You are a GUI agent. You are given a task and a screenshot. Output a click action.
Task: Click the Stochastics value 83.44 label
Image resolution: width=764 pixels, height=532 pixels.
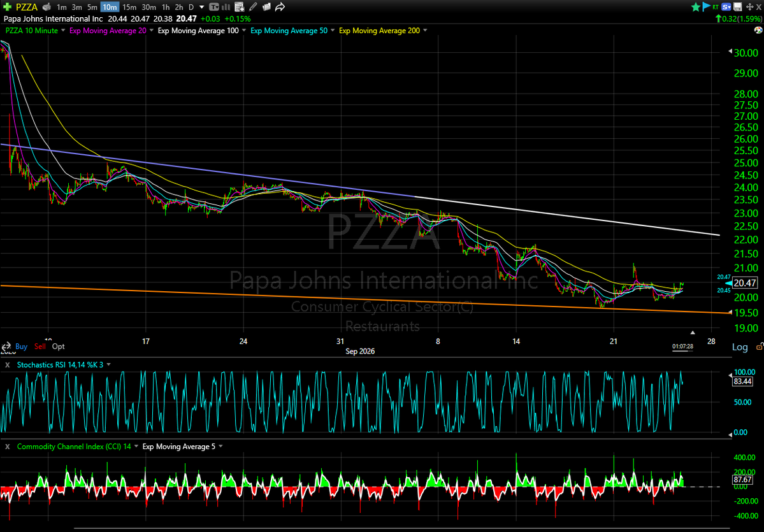click(x=741, y=382)
